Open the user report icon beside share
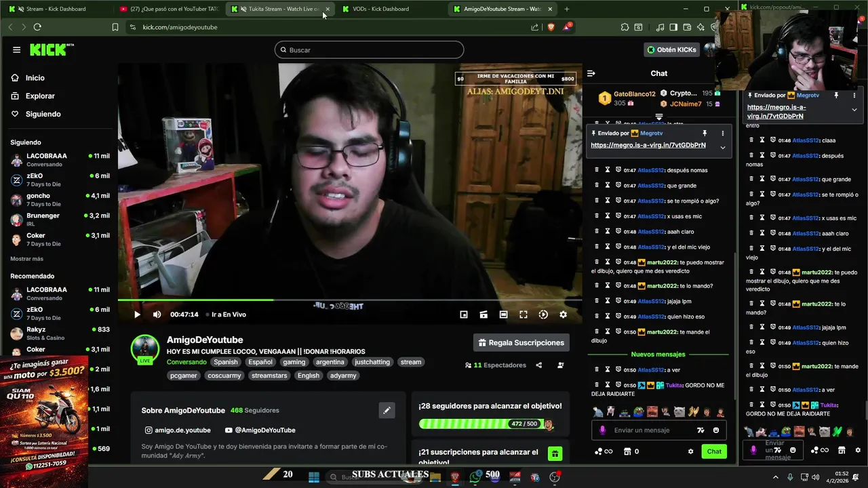This screenshot has width=868, height=488. 560,365
